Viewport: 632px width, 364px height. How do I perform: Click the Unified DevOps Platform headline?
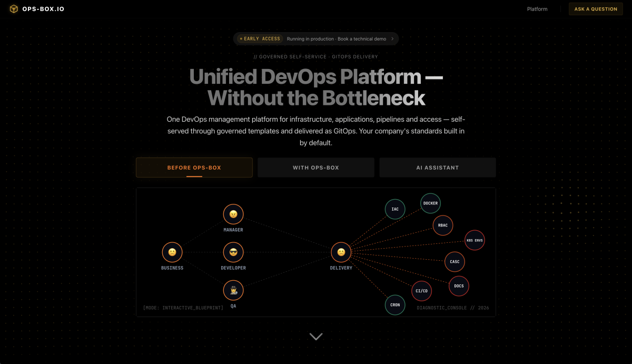pyautogui.click(x=316, y=87)
